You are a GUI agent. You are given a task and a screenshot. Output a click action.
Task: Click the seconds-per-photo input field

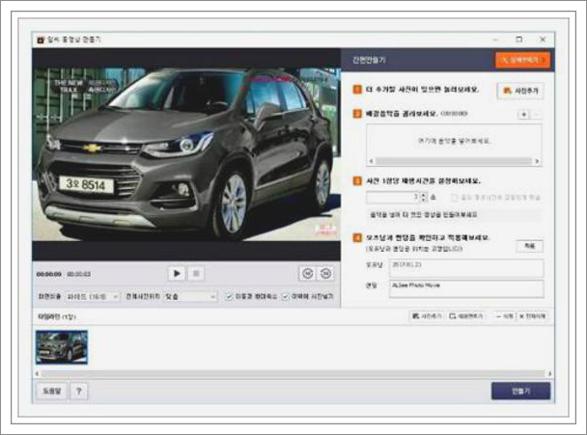393,197
